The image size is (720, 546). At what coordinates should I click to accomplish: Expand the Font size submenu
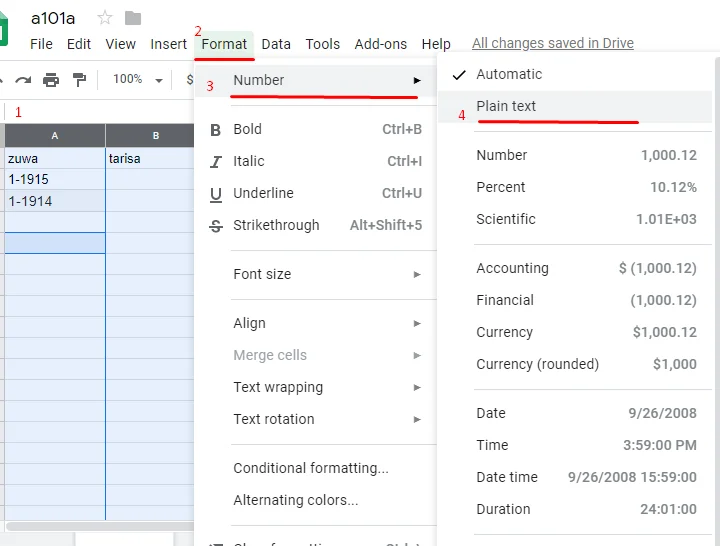pyautogui.click(x=315, y=274)
